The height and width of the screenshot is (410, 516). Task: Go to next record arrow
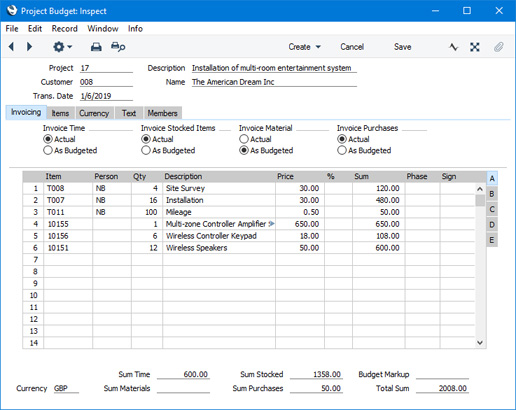[29, 47]
